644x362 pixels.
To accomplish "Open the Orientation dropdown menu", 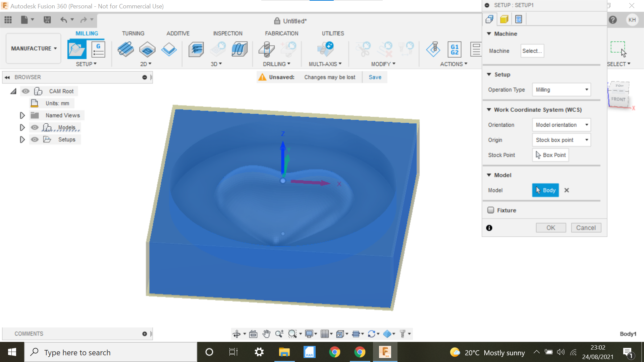I will point(560,124).
